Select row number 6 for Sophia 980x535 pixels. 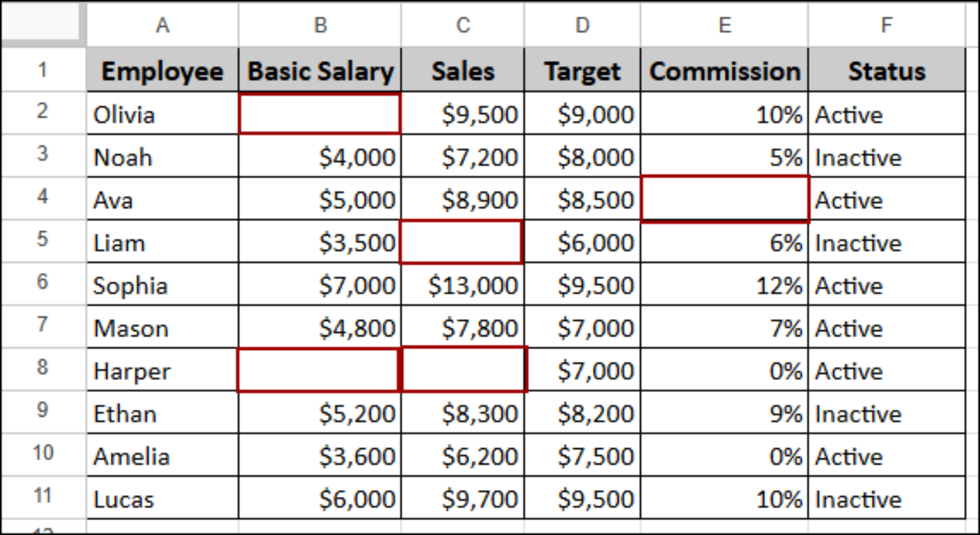(x=42, y=285)
